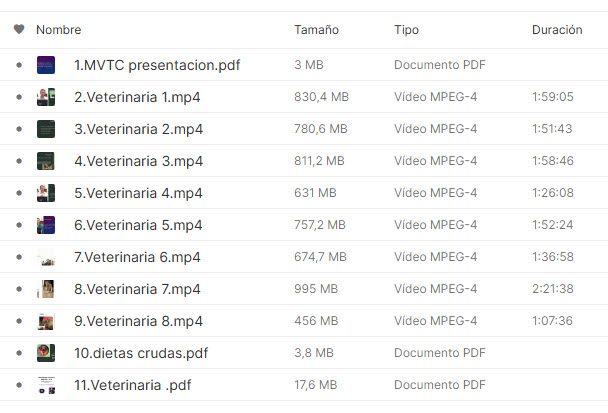Screen dimensions: 608x413
Task: Toggle favorite dot for 9.Veterinaria 8.mp4
Action: pos(19,321)
